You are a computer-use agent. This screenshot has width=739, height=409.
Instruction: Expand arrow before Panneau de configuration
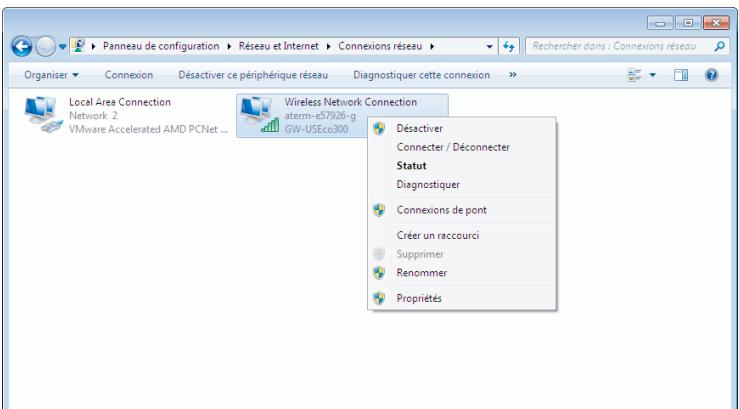pyautogui.click(x=94, y=46)
